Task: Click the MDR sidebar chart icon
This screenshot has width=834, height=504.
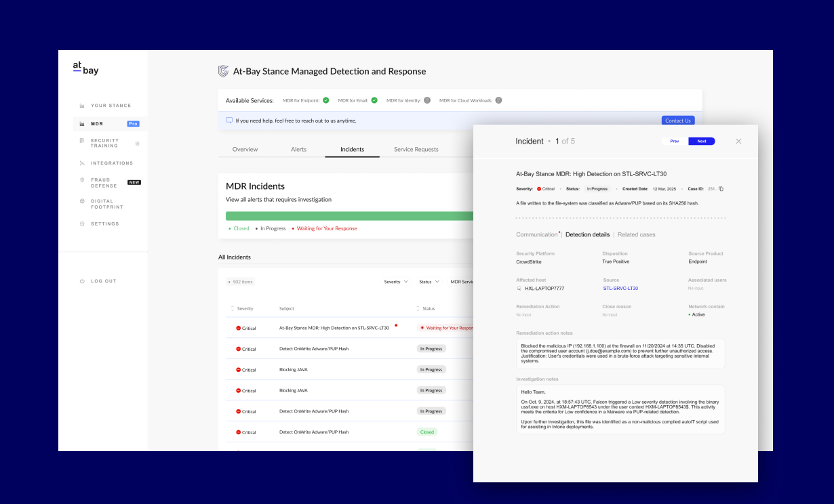Action: [x=82, y=124]
